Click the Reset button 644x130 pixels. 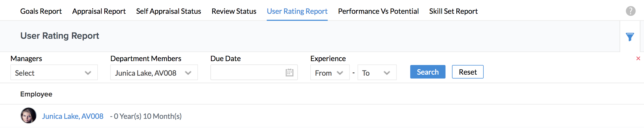[468, 72]
